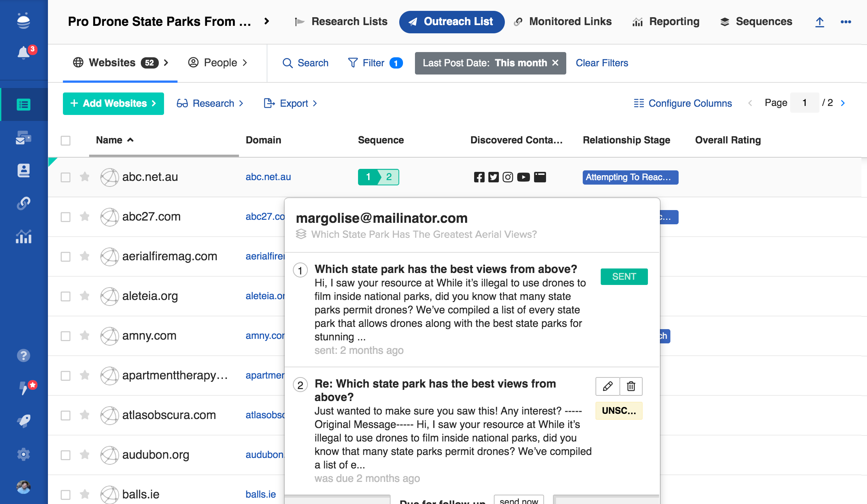The image size is (867, 504).
Task: Open the People tab
Action: 218,63
